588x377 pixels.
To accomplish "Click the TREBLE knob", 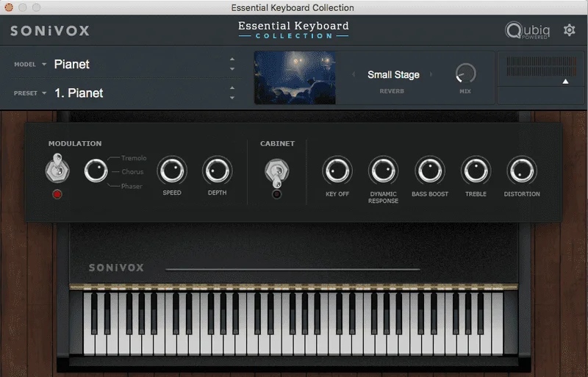I will point(476,170).
